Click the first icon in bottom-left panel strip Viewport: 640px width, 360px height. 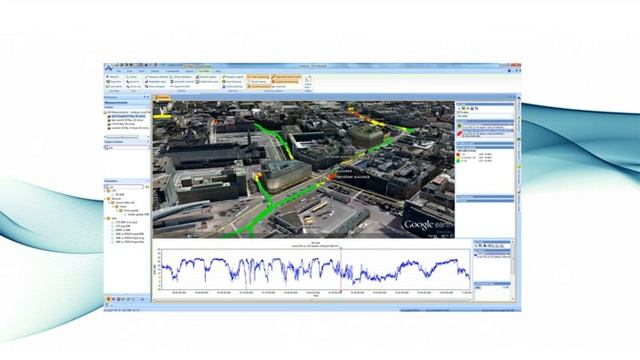click(109, 299)
